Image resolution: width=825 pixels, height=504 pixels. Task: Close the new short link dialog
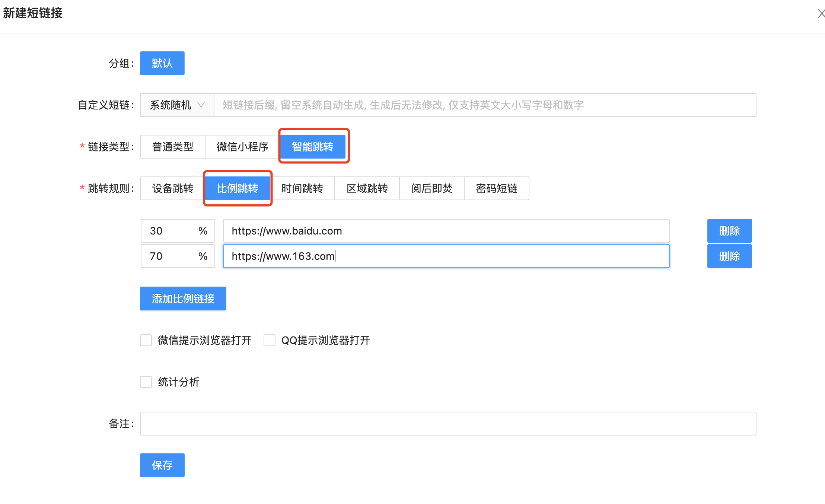click(x=821, y=14)
